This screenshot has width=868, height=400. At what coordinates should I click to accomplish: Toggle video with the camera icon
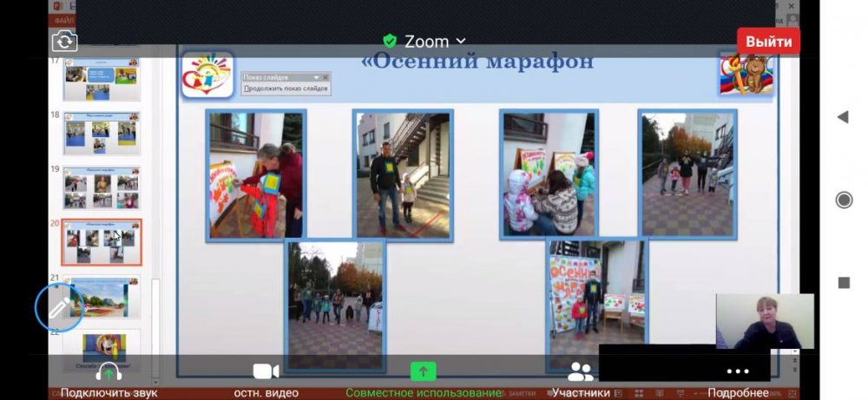tap(266, 371)
